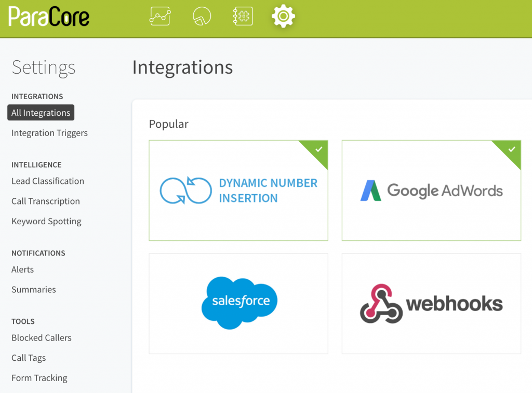The width and height of the screenshot is (532, 393).
Task: Click the Salesforce cloud logo
Action: click(239, 303)
